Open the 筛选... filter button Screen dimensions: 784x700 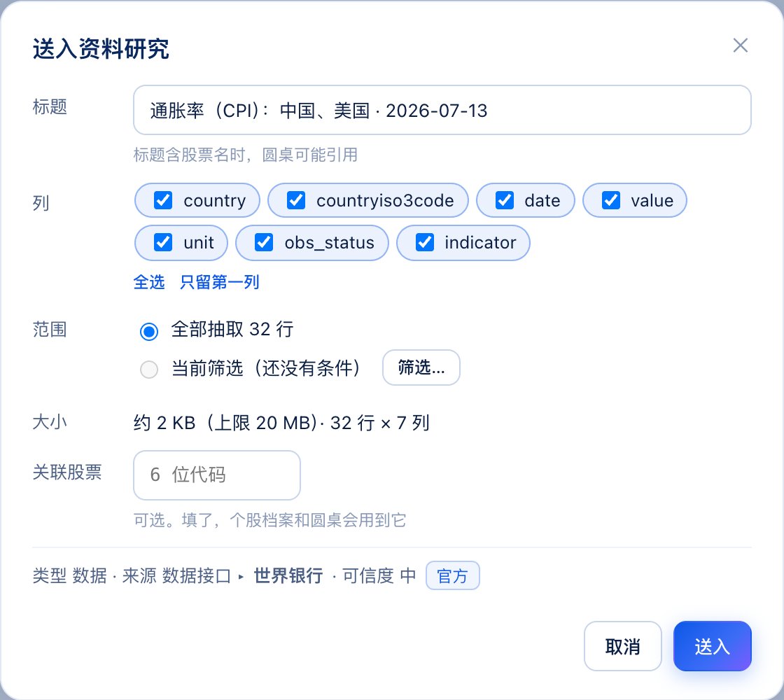pos(421,367)
